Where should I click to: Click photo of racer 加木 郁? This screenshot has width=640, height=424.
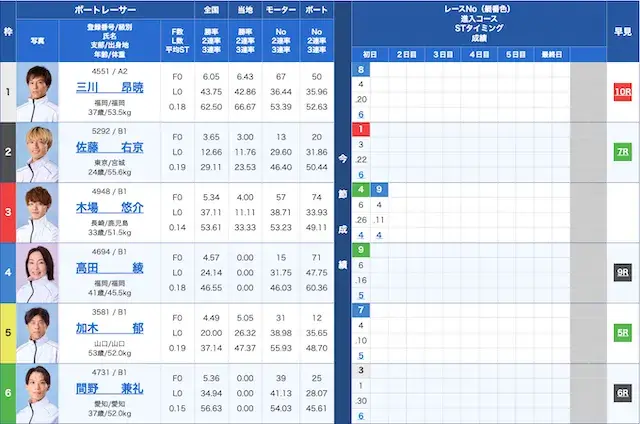click(x=38, y=333)
